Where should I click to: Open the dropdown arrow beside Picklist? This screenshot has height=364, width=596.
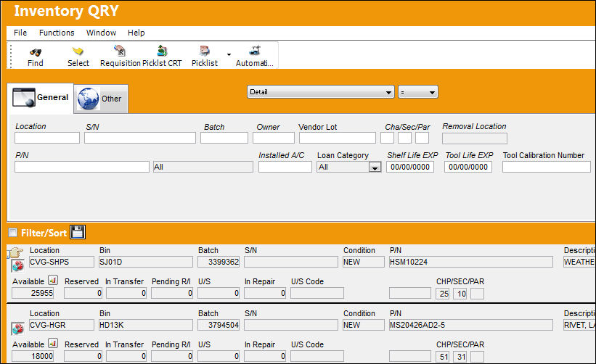tap(229, 54)
